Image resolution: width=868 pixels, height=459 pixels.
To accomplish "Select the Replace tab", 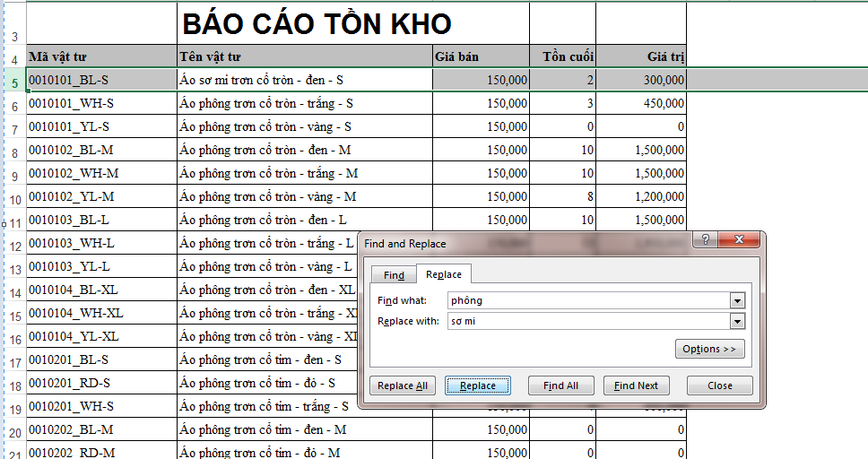I will (444, 275).
